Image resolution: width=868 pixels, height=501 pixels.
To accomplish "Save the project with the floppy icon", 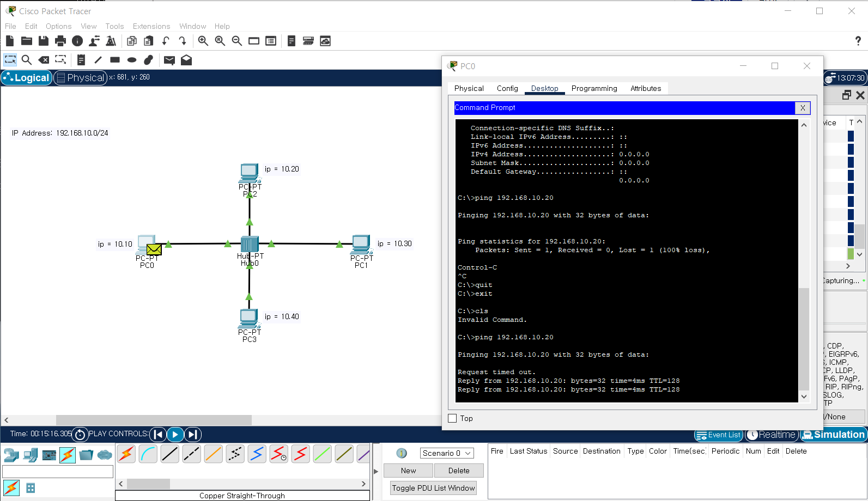I will coord(44,41).
